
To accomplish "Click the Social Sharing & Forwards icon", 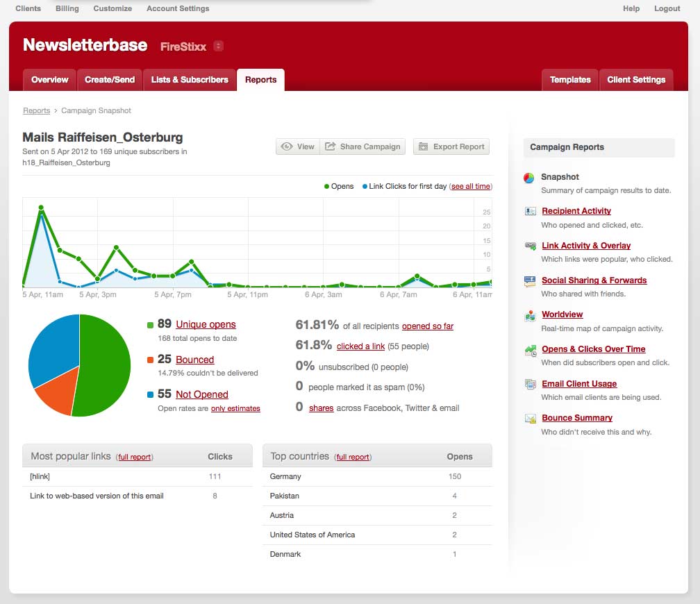I will click(x=530, y=280).
